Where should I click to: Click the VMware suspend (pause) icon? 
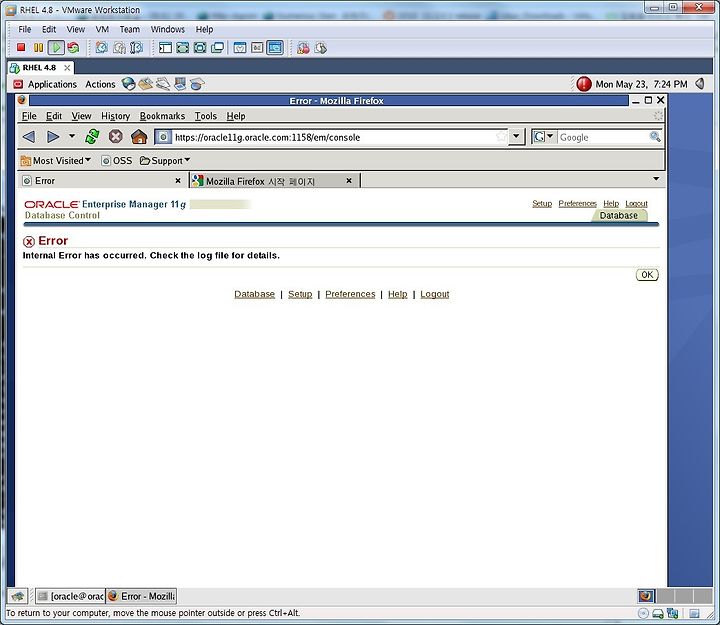point(39,47)
